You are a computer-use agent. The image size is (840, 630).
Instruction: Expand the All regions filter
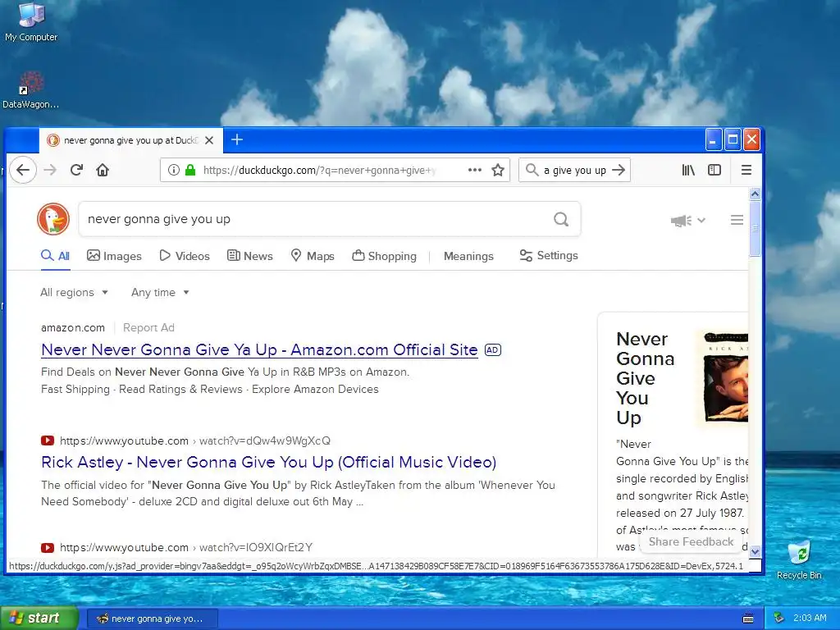click(75, 293)
